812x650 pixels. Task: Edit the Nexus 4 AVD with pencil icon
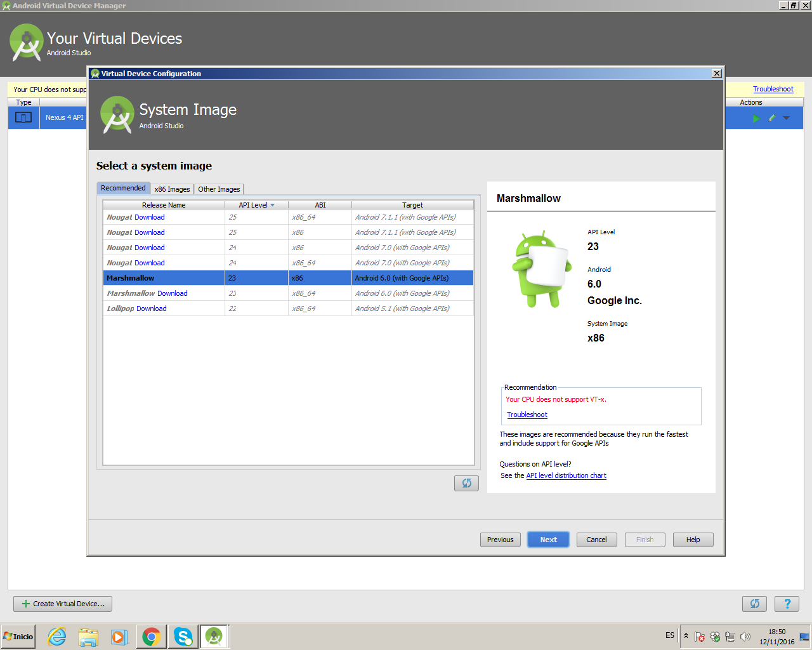772,118
